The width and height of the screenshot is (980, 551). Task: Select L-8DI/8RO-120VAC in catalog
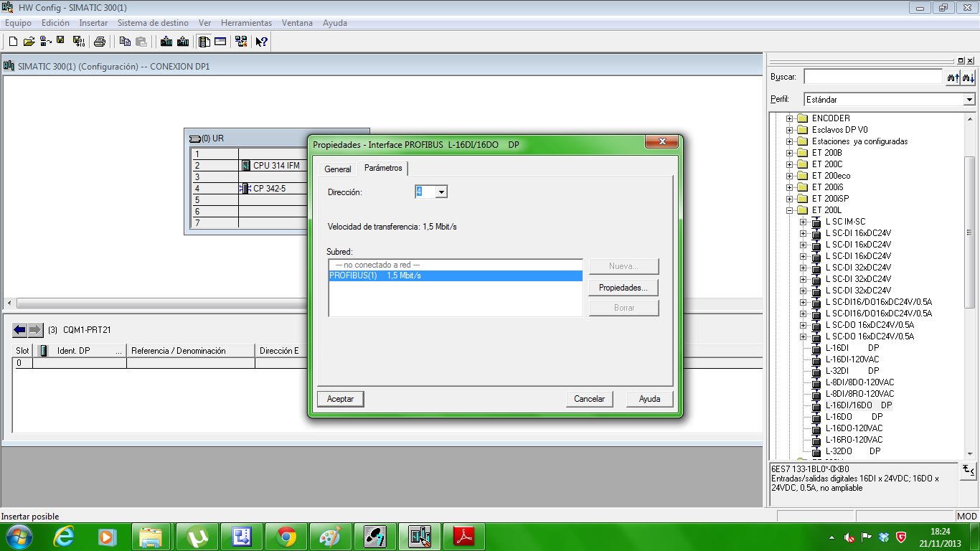click(859, 394)
